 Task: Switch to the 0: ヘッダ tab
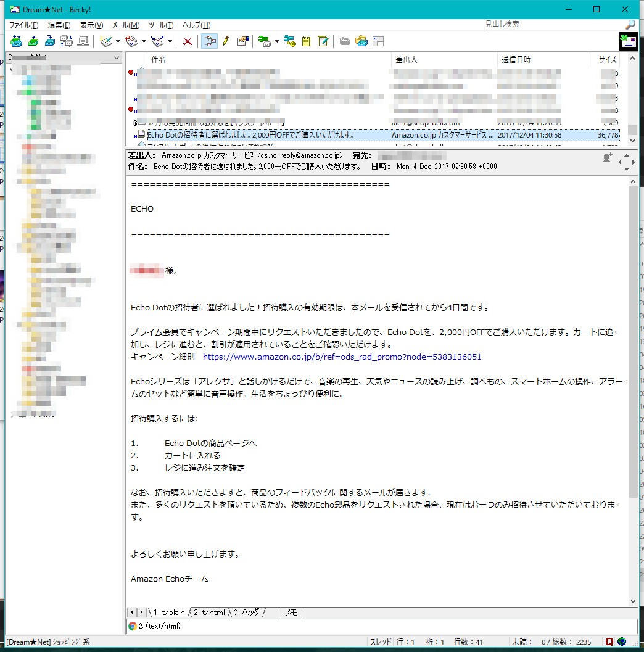[x=246, y=612]
